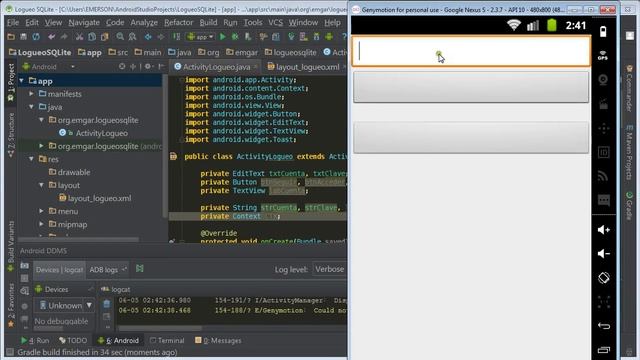Viewport: 640px width, 360px height.
Task: Click the logcat horizontal scrollbar
Action: 159,329
